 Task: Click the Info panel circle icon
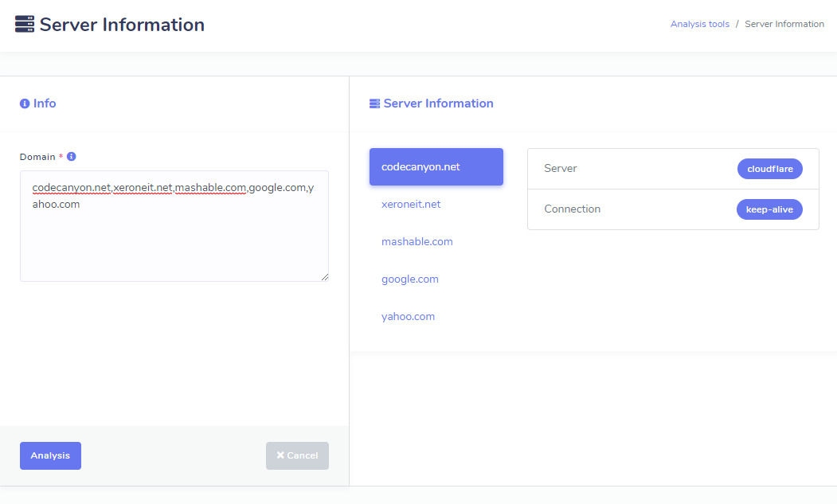click(25, 104)
